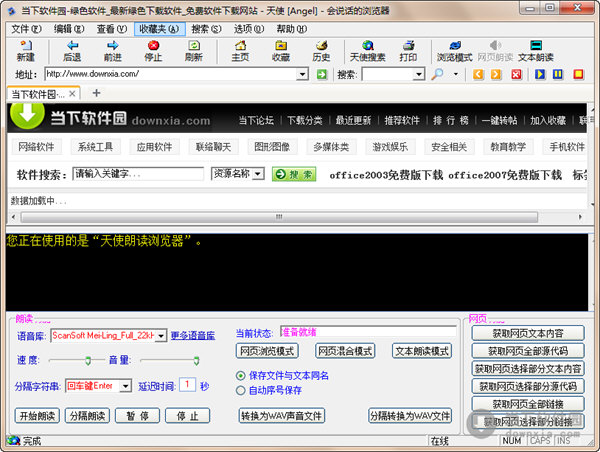Click the orange left-arrow previous tab icon
The image size is (600, 452).
click(478, 74)
